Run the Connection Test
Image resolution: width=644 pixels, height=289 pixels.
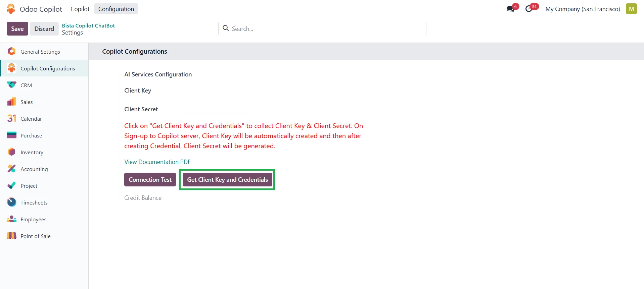point(150,180)
